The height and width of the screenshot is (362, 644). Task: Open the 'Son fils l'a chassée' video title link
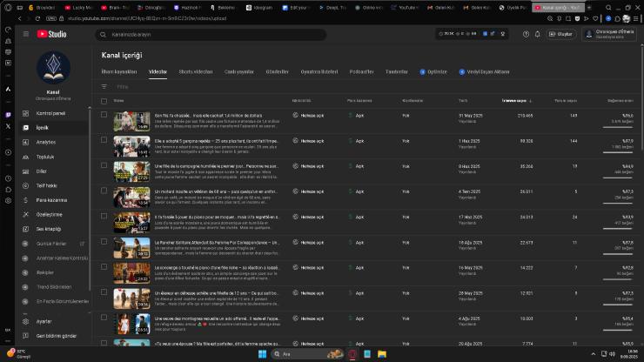pyautogui.click(x=208, y=116)
